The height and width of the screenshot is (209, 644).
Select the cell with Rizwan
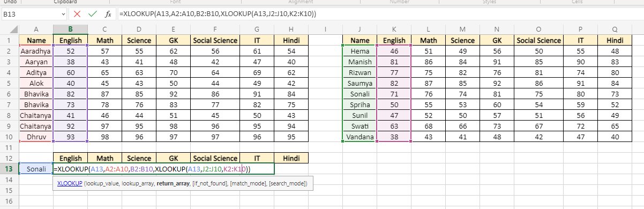pyautogui.click(x=360, y=72)
